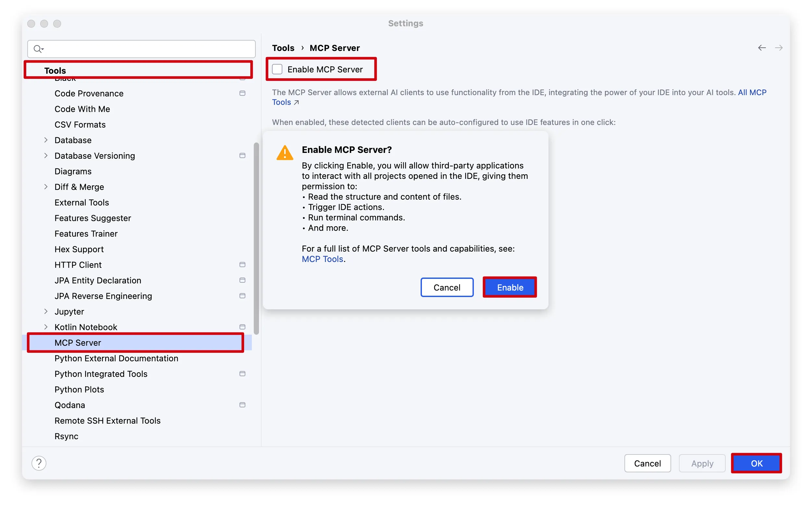Click project-level icon beside HTTP Client
This screenshot has height=509, width=812.
pos(242,265)
